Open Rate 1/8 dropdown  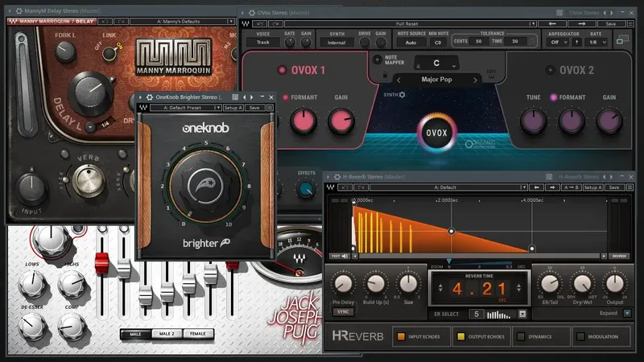click(x=597, y=42)
